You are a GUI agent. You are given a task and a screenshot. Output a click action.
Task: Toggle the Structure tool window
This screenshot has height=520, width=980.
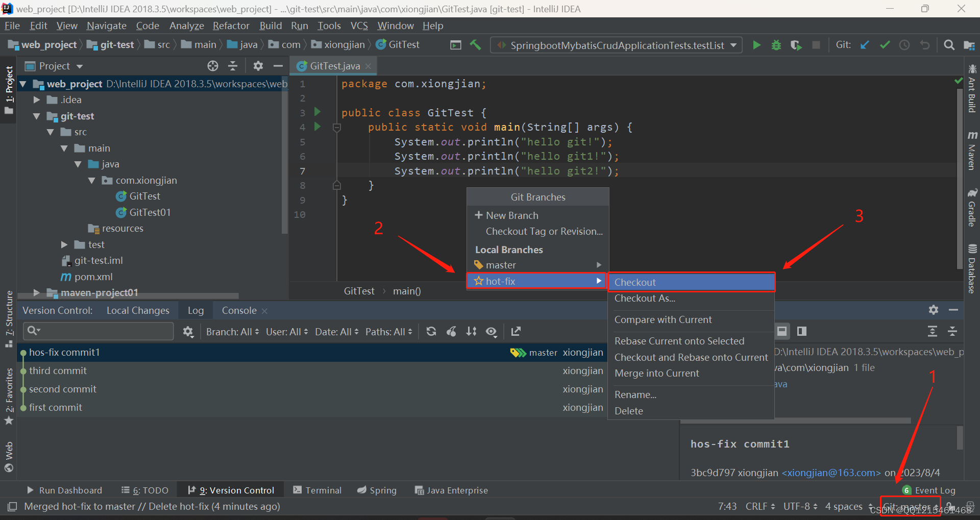(x=9, y=319)
